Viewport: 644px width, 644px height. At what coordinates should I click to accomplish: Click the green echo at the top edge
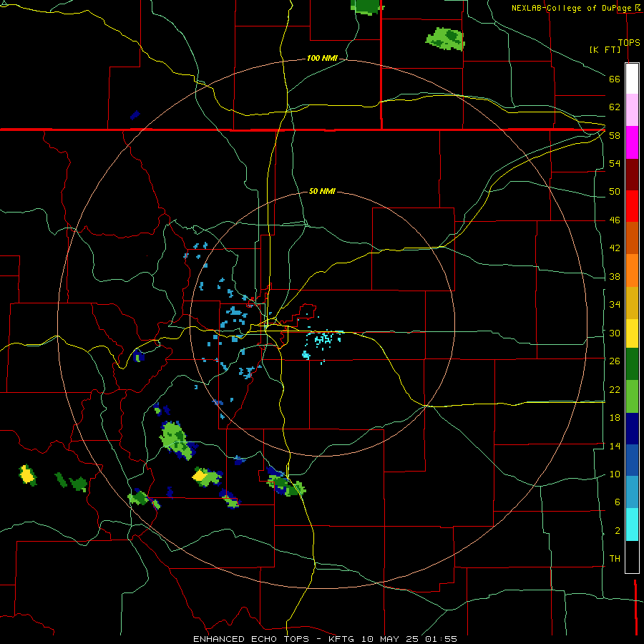(367, 7)
